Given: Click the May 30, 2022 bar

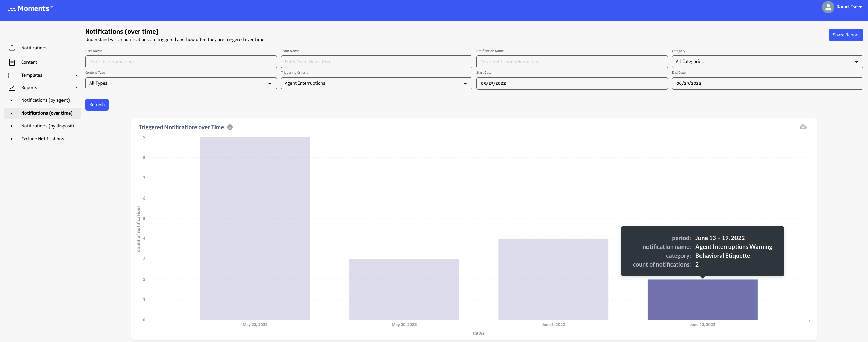Looking at the screenshot, I should point(404,289).
